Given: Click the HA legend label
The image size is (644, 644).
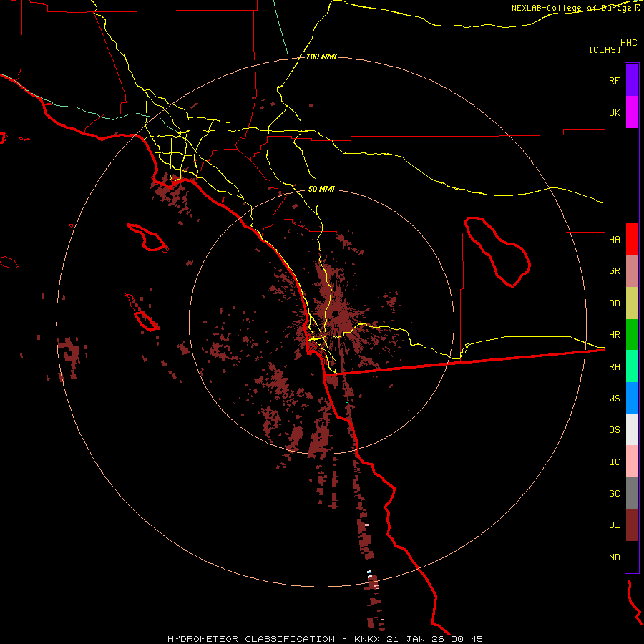Looking at the screenshot, I should [614, 239].
